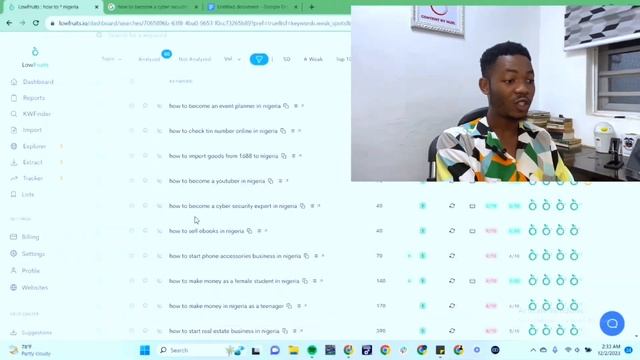Screen dimensions: 640x360
Task: Refresh the 'sell ebooks in nigeria' row analysis
Action: click(x=452, y=231)
